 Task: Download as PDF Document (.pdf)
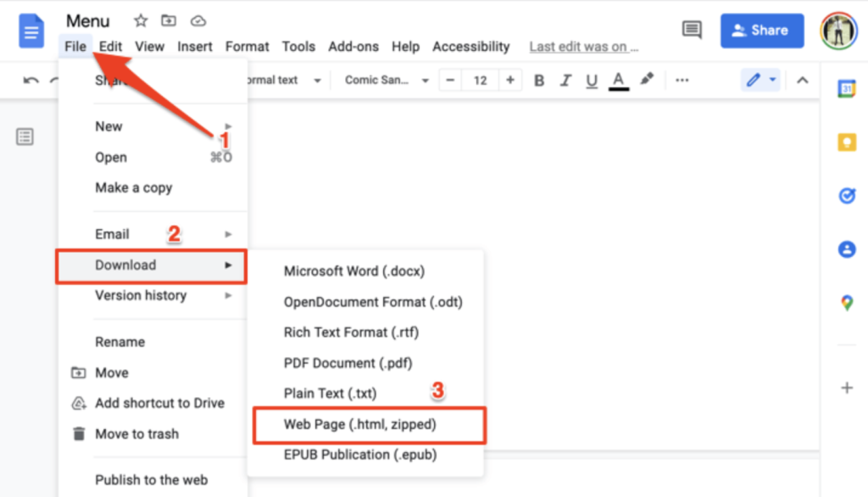click(365, 363)
